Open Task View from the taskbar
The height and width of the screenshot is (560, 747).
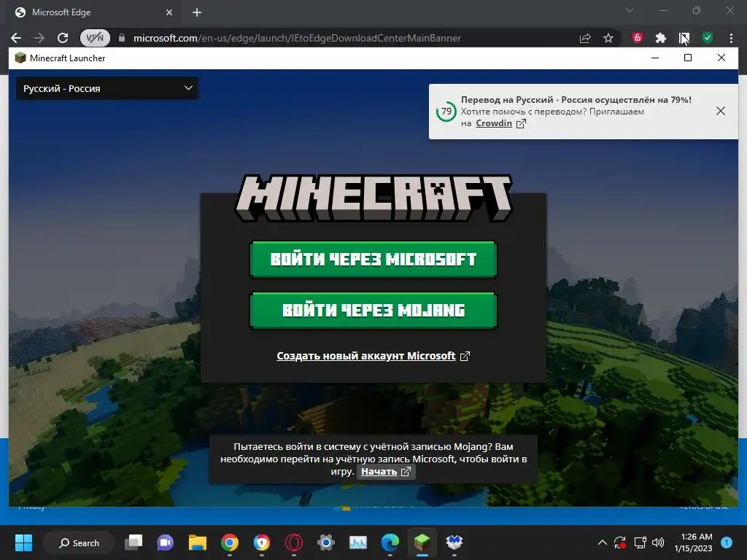(x=133, y=542)
